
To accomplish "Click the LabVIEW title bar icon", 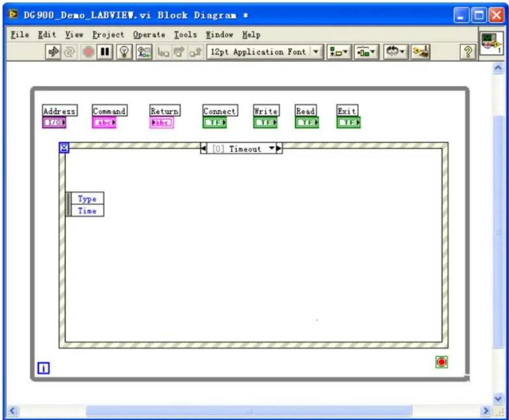I will point(13,15).
